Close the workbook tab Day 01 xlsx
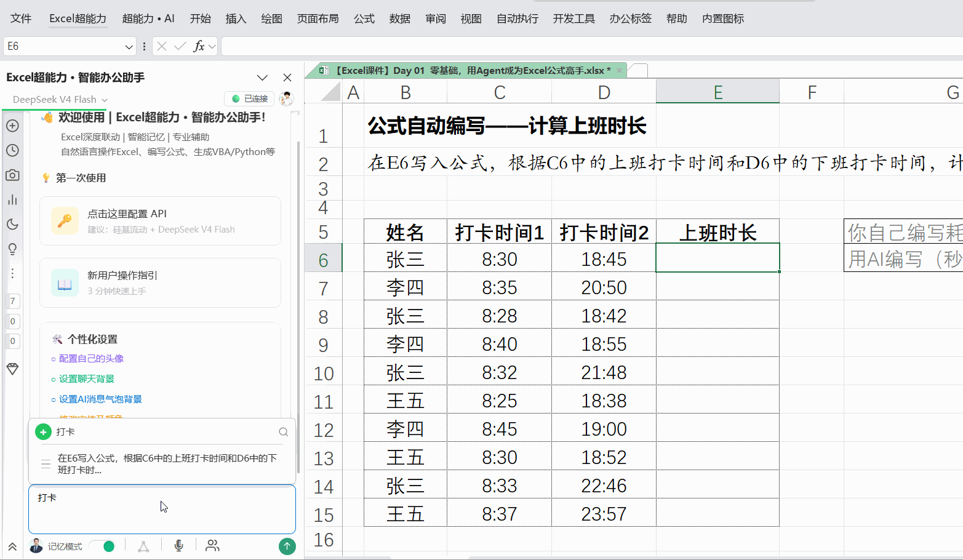This screenshot has height=560, width=963. point(619,71)
